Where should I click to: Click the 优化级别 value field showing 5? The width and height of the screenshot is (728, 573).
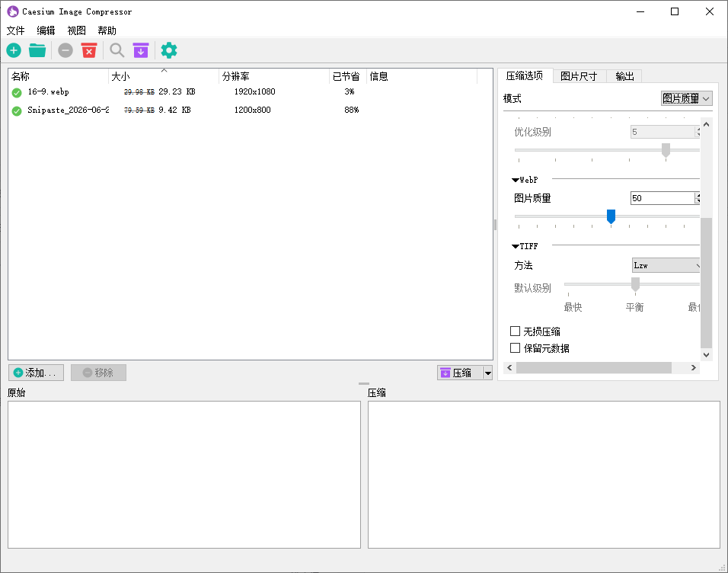click(662, 132)
